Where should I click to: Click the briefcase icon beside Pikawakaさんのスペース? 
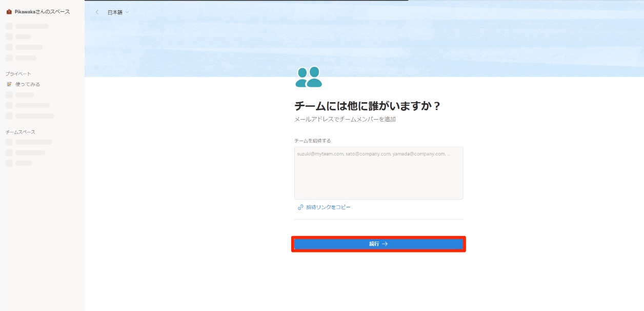[x=9, y=12]
